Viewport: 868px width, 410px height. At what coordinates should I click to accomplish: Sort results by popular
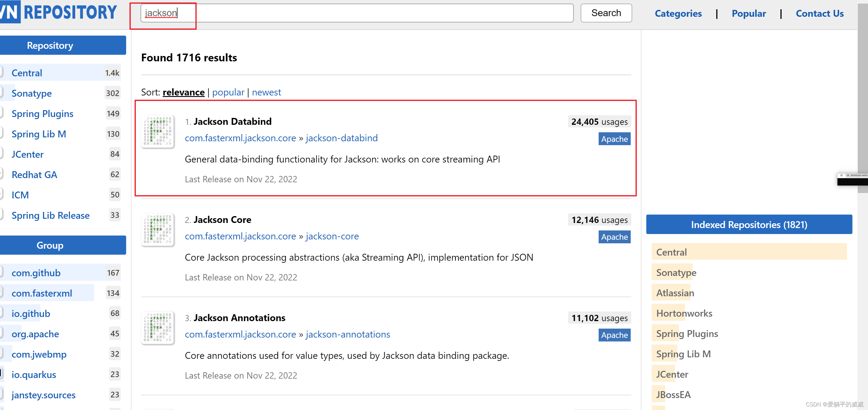pos(228,92)
